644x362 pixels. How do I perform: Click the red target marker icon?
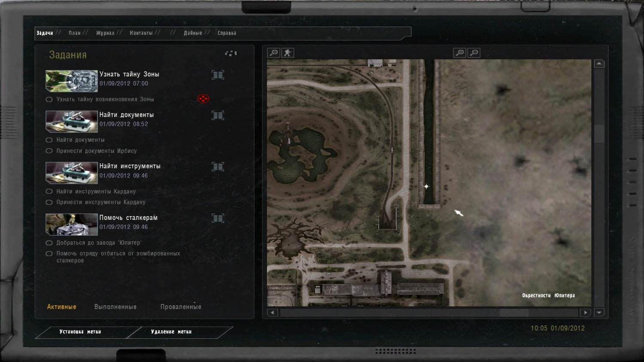(203, 99)
